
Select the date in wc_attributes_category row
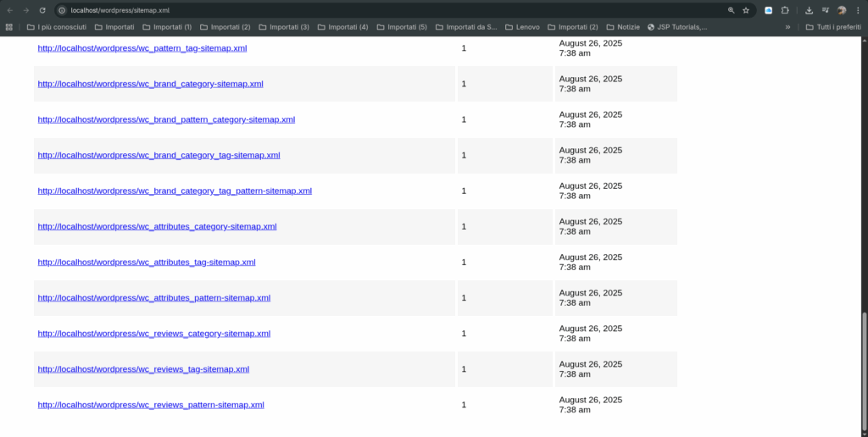tap(591, 227)
